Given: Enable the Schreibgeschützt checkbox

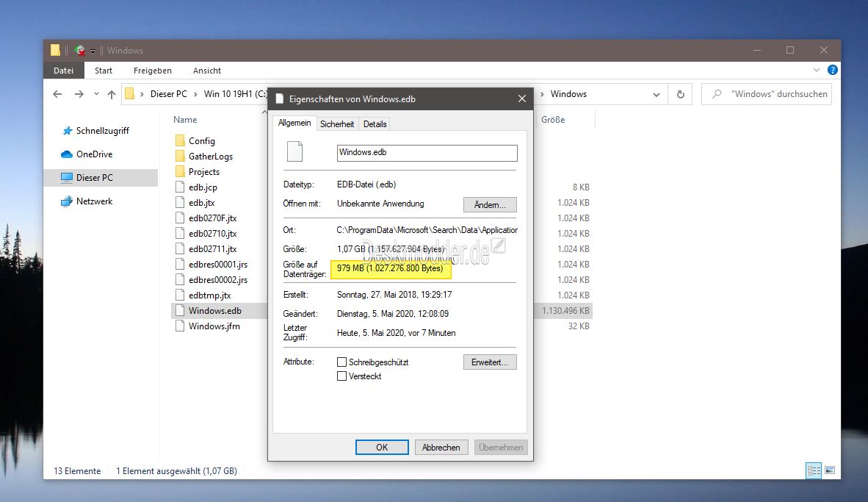Looking at the screenshot, I should (x=341, y=362).
